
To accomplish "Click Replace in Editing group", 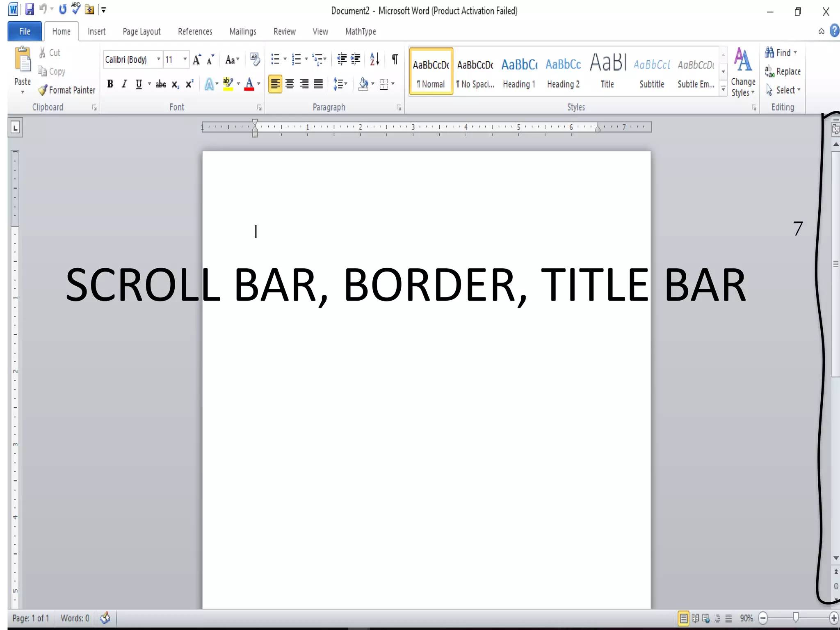I will click(783, 71).
